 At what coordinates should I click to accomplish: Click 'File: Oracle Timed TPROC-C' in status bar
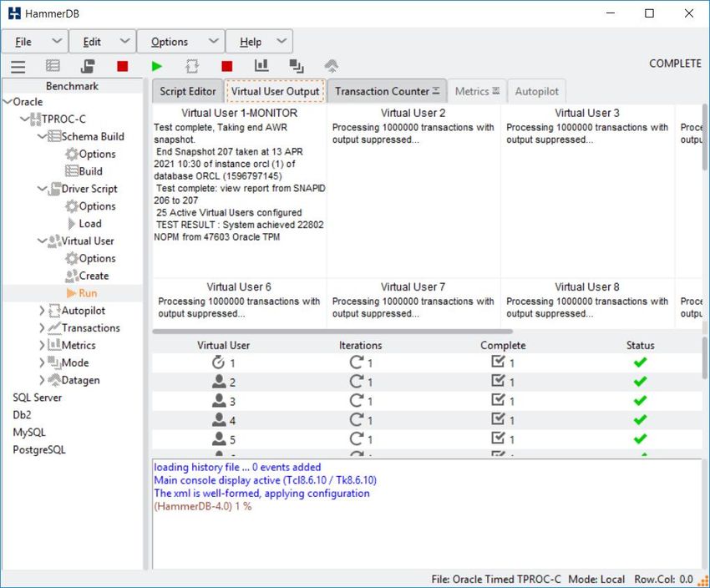pyautogui.click(x=496, y=580)
